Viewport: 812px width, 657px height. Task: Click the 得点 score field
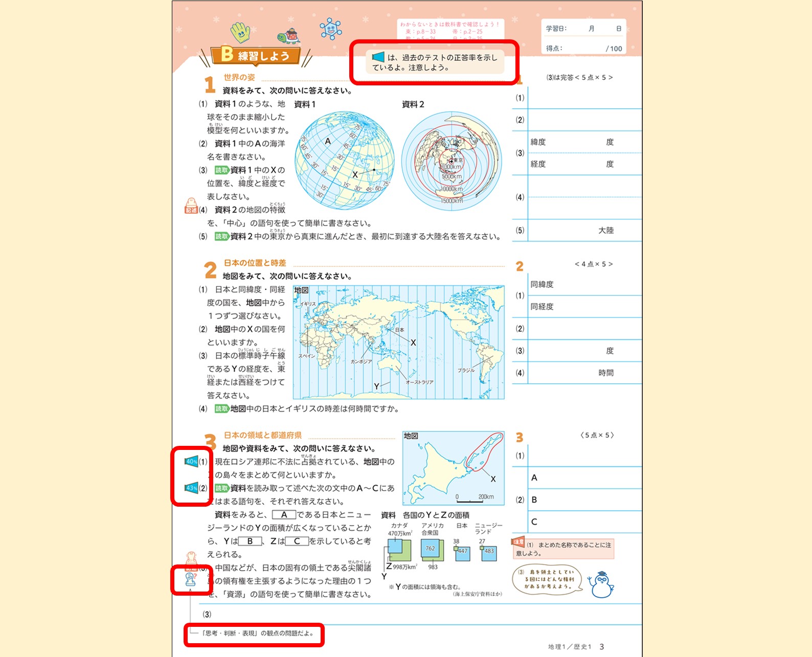pos(584,49)
